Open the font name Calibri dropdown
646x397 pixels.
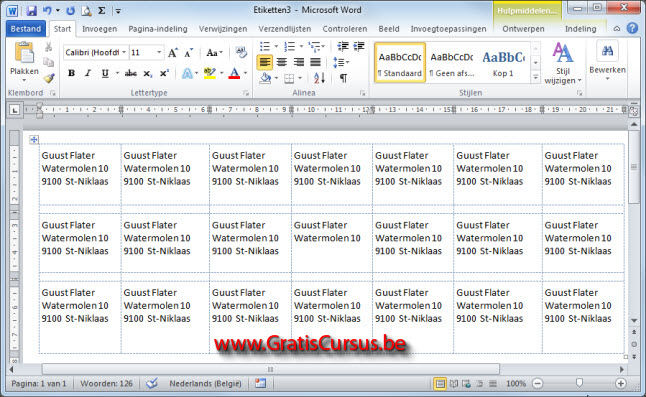pyautogui.click(x=124, y=53)
